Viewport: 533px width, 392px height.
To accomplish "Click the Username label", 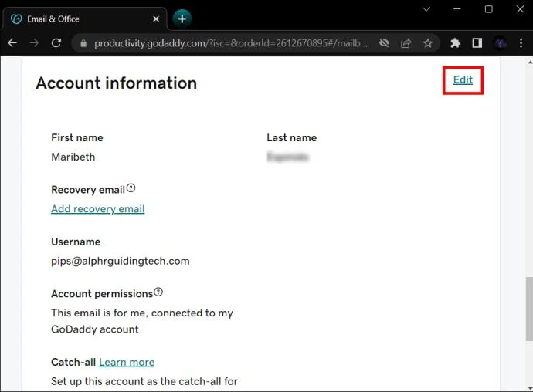I will pyautogui.click(x=76, y=242).
